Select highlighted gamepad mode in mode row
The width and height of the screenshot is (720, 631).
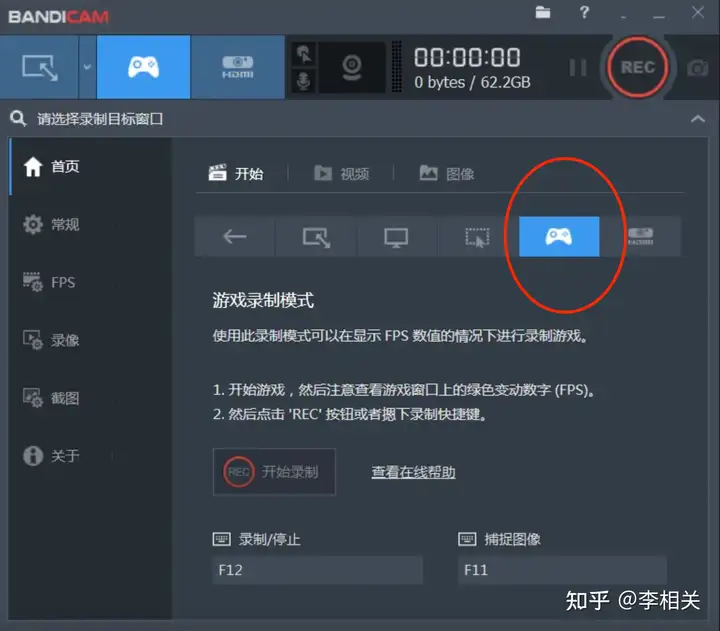(x=559, y=237)
